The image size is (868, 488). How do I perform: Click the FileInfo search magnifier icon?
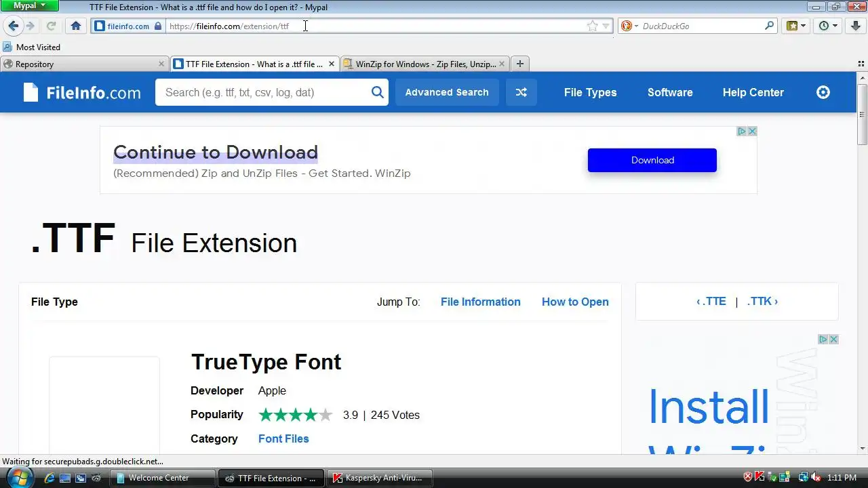[x=378, y=92]
